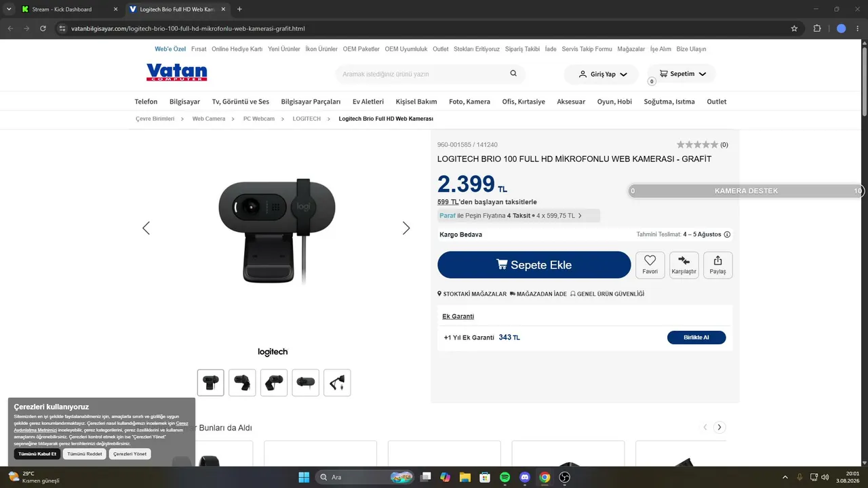This screenshot has height=488, width=868.
Task: Open the Tv, Görüntü ve Ses menu
Action: [241, 102]
